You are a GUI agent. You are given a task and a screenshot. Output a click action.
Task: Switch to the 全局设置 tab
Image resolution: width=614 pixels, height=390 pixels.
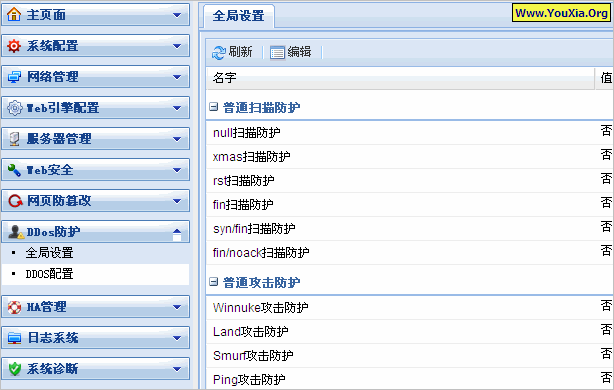pos(238,16)
